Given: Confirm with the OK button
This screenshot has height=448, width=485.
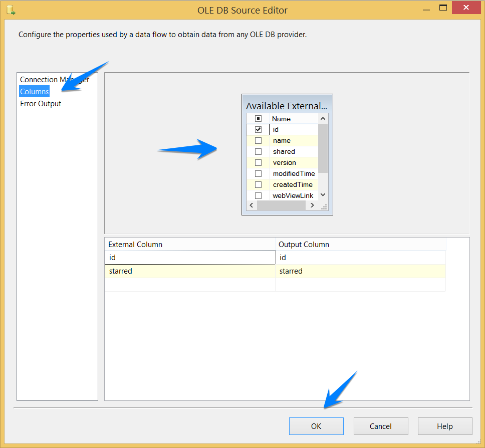Looking at the screenshot, I should 316,426.
